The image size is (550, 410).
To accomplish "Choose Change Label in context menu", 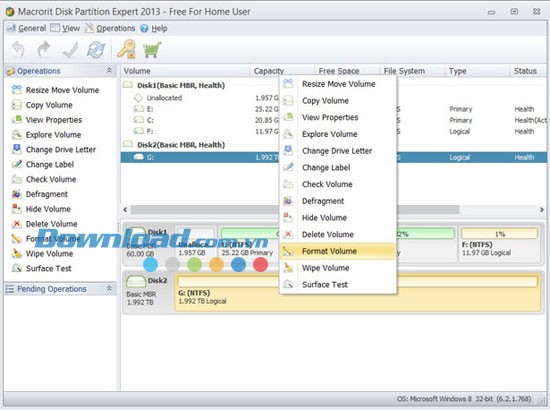I will [x=338, y=168].
